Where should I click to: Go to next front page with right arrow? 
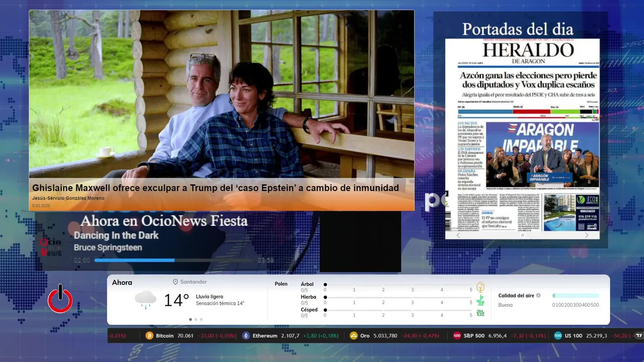[x=587, y=235]
